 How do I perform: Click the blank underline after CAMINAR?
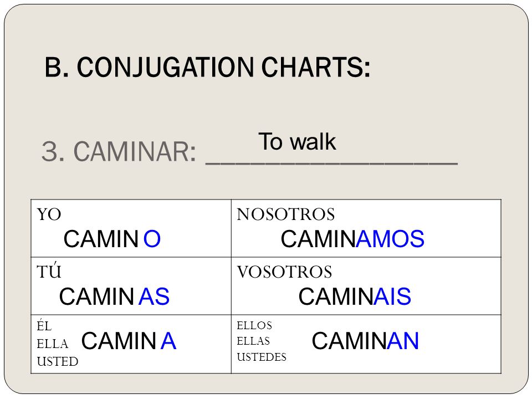331,163
